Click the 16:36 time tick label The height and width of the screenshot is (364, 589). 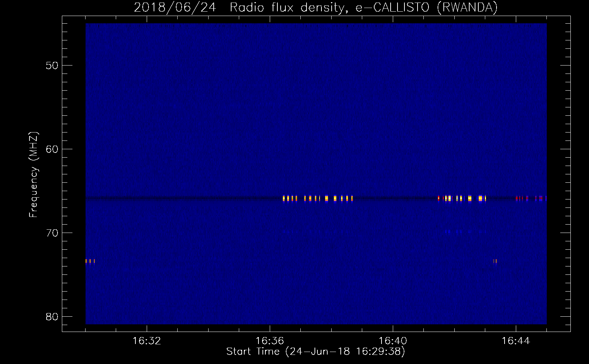pos(270,341)
